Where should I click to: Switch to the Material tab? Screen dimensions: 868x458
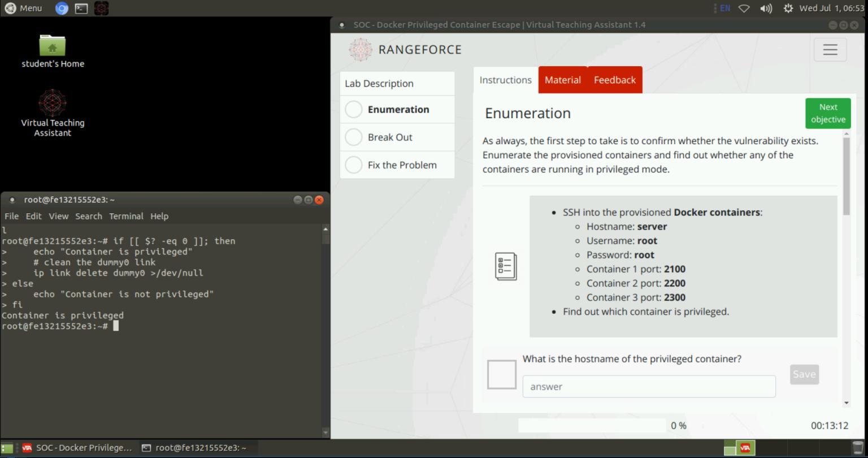(563, 80)
